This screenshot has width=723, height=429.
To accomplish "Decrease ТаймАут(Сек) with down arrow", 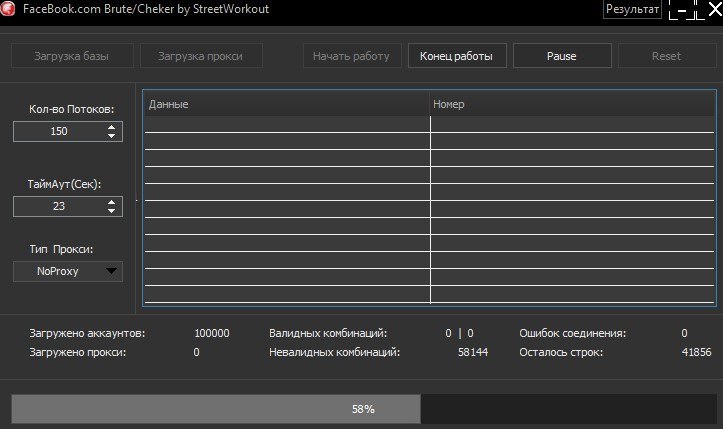I will click(x=111, y=211).
